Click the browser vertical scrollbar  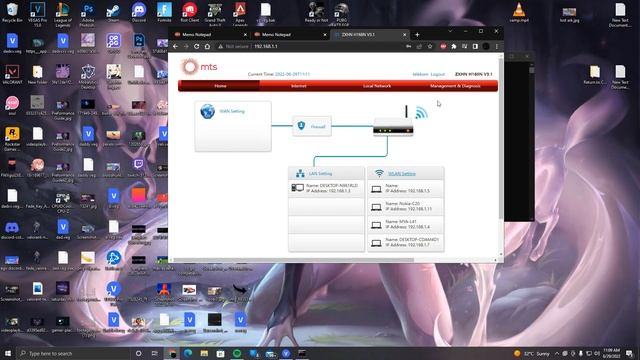pyautogui.click(x=501, y=139)
